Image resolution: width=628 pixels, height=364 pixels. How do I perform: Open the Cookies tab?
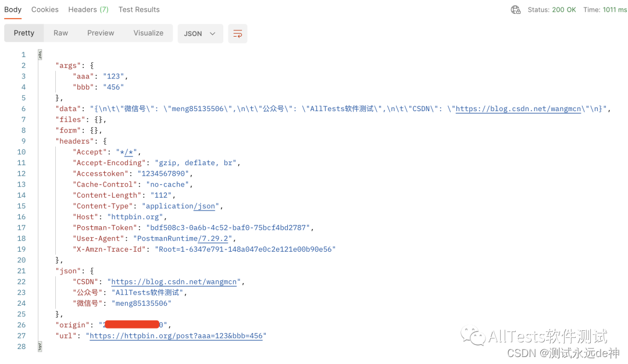[x=45, y=9]
